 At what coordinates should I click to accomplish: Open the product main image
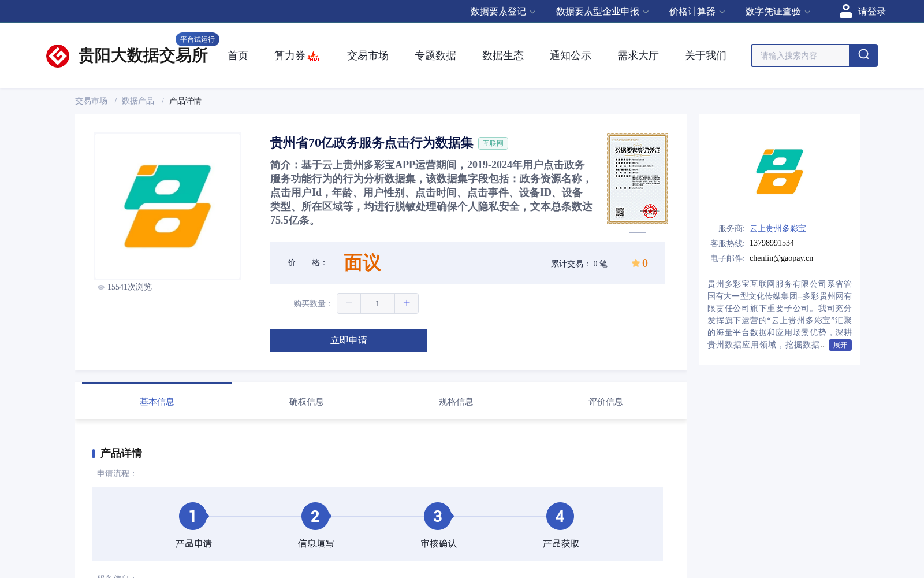click(167, 206)
